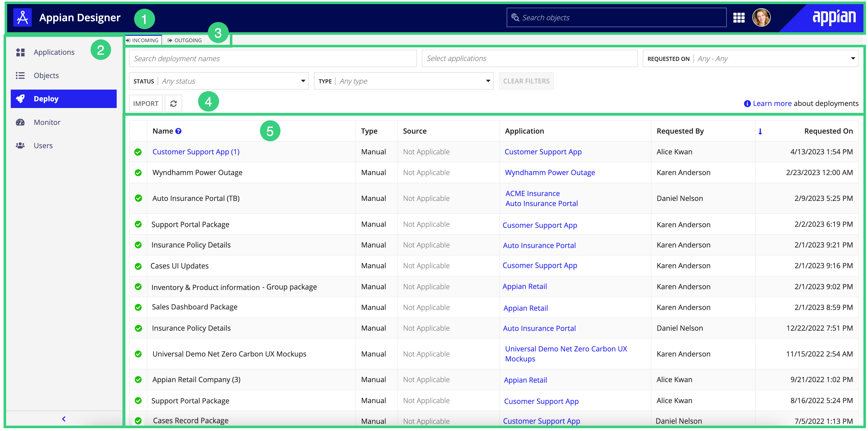
Task: Click 'Manual' type in the Wyndhamm Power Outage row
Action: (373, 173)
